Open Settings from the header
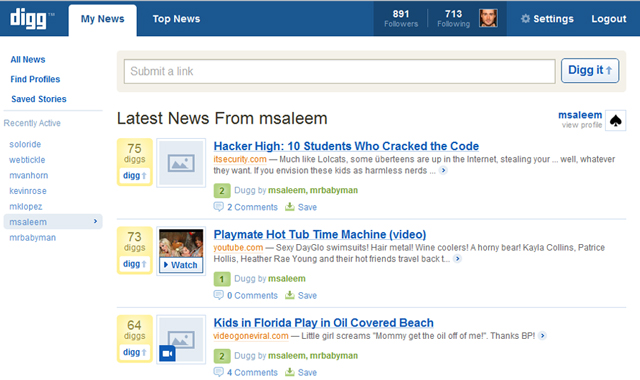This screenshot has height=380, width=640. (x=547, y=19)
